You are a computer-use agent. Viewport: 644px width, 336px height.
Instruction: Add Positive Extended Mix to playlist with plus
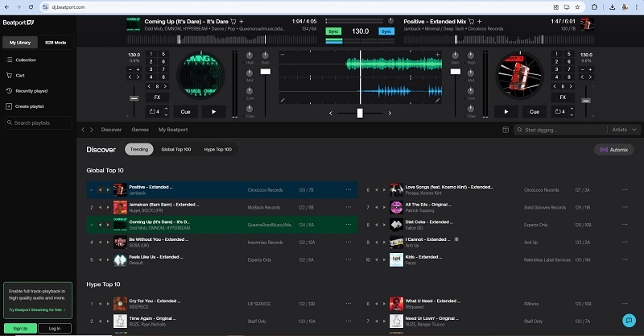click(479, 22)
